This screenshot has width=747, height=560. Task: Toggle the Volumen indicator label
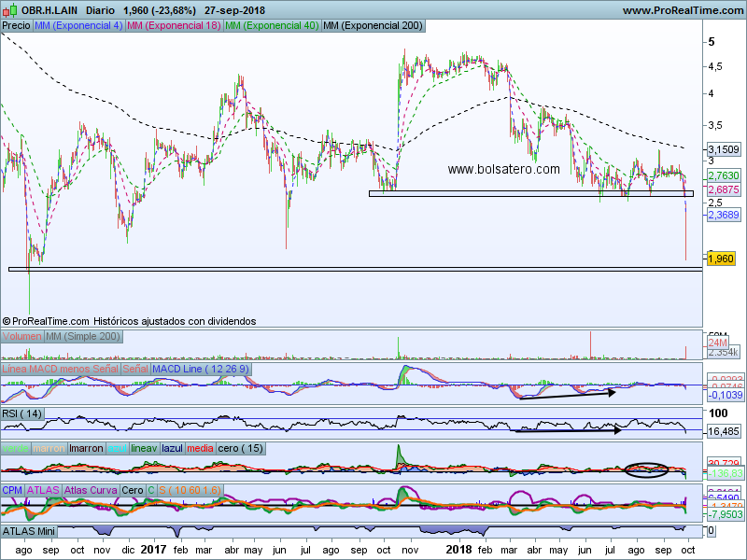click(22, 336)
